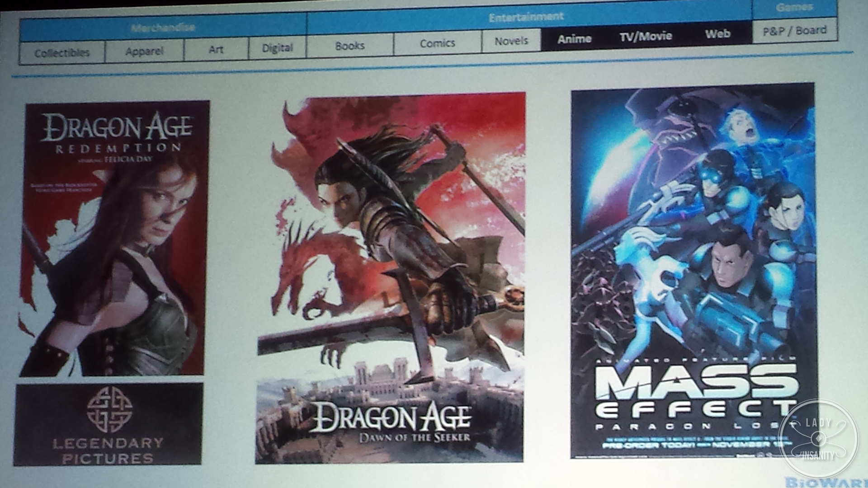Click the Merchandise group header
The height and width of the screenshot is (488, 868).
coord(163,28)
